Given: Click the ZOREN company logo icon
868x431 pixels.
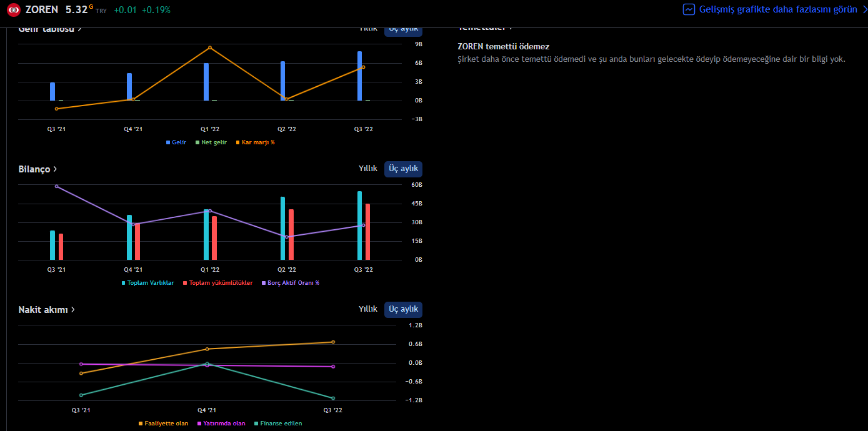Looking at the screenshot, I should click(x=14, y=9).
